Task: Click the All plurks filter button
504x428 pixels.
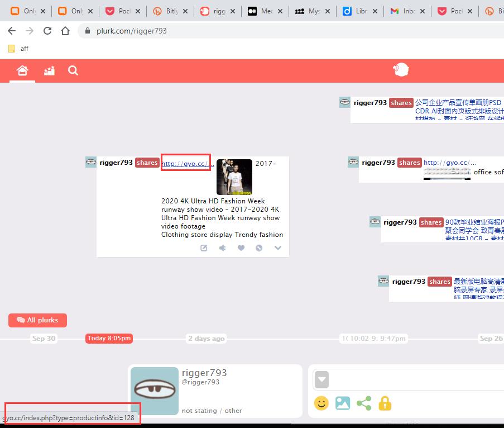Action: click(x=37, y=320)
